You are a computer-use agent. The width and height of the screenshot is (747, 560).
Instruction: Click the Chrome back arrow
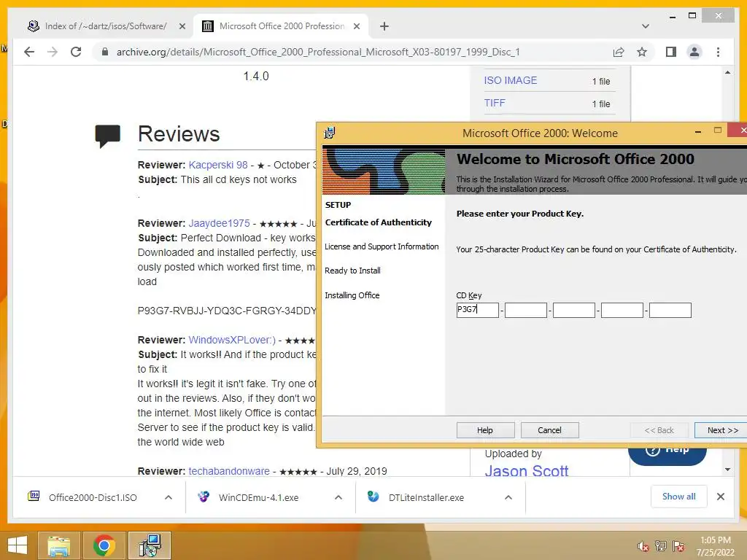pyautogui.click(x=29, y=52)
